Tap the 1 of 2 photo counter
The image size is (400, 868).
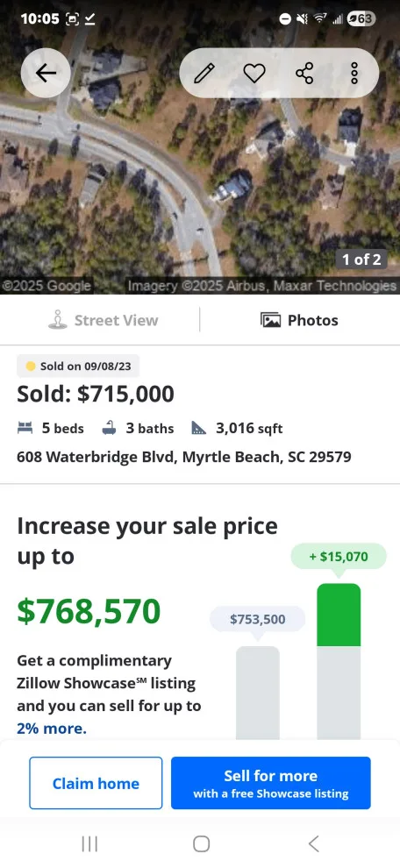pyautogui.click(x=361, y=259)
